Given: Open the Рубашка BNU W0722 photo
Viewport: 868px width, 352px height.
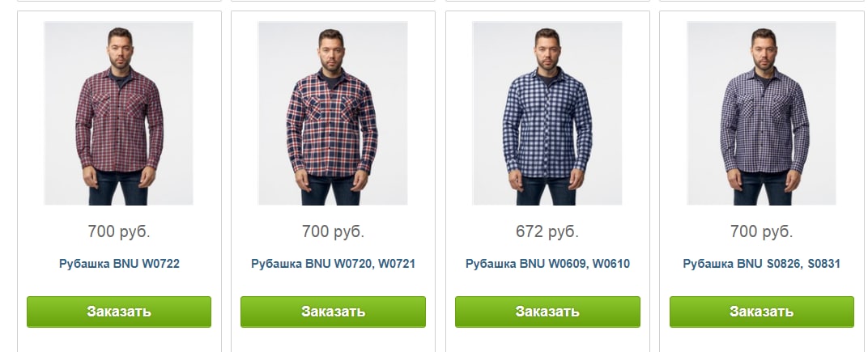Looking at the screenshot, I should (118, 113).
